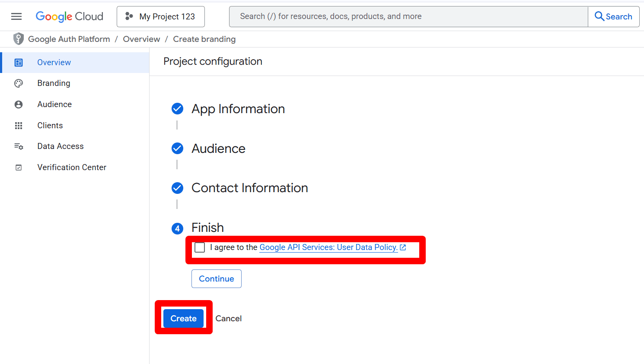Click the Continue button
This screenshot has width=644, height=364.
pyautogui.click(x=217, y=279)
